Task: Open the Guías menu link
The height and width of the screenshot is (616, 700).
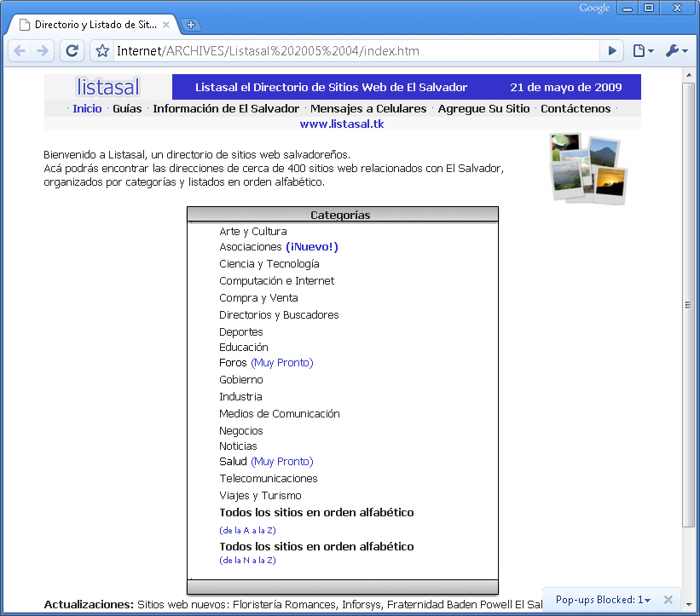Action: point(127,108)
